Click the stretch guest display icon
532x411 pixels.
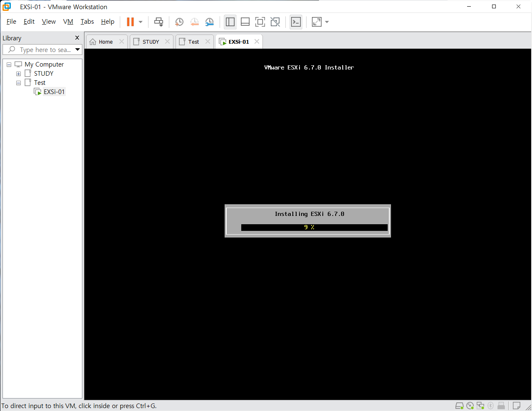pyautogui.click(x=317, y=22)
